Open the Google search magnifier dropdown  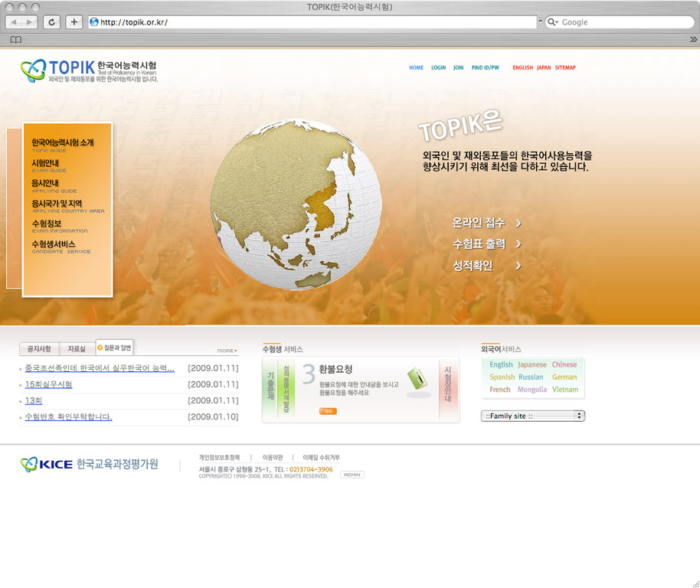point(553,22)
